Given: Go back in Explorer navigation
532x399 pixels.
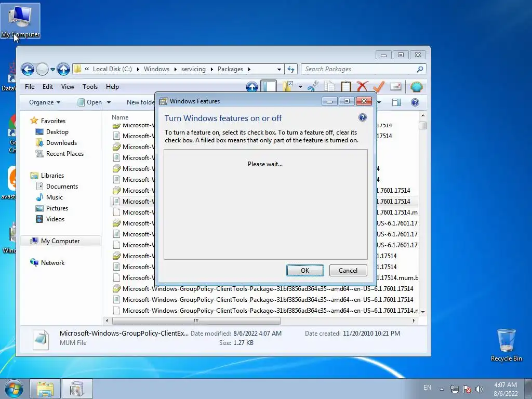Looking at the screenshot, I should (x=28, y=69).
